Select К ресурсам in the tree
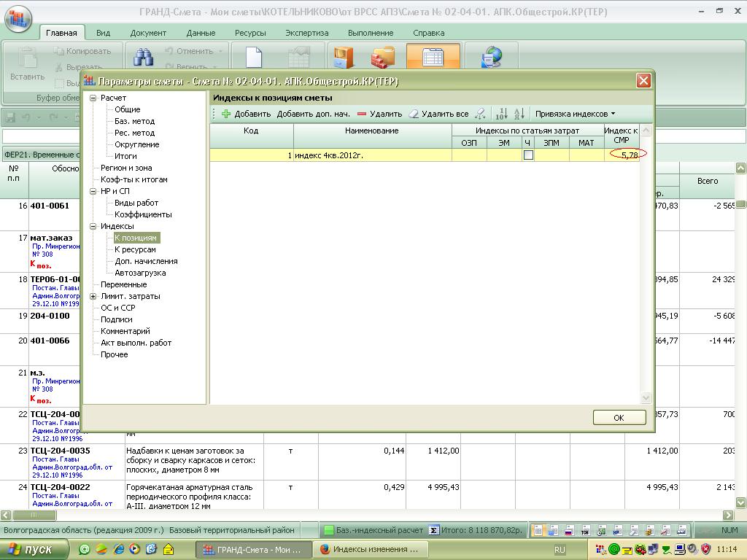747x560 pixels. pyautogui.click(x=135, y=249)
